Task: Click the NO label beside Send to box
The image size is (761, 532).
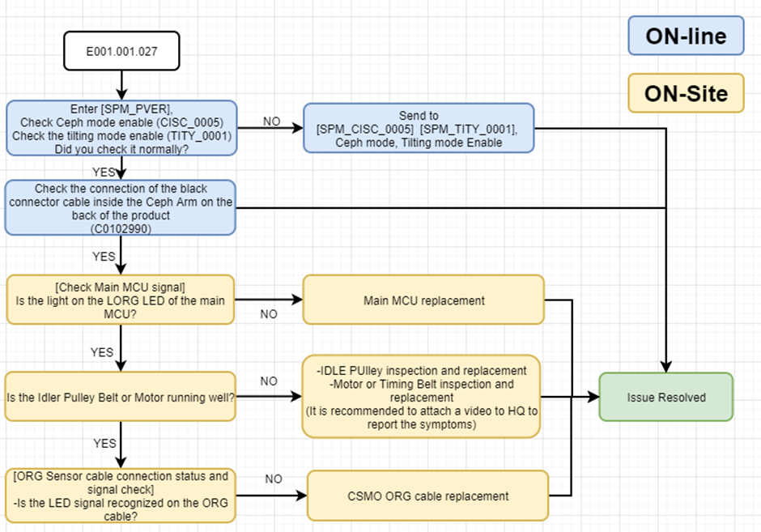Action: pyautogui.click(x=272, y=121)
